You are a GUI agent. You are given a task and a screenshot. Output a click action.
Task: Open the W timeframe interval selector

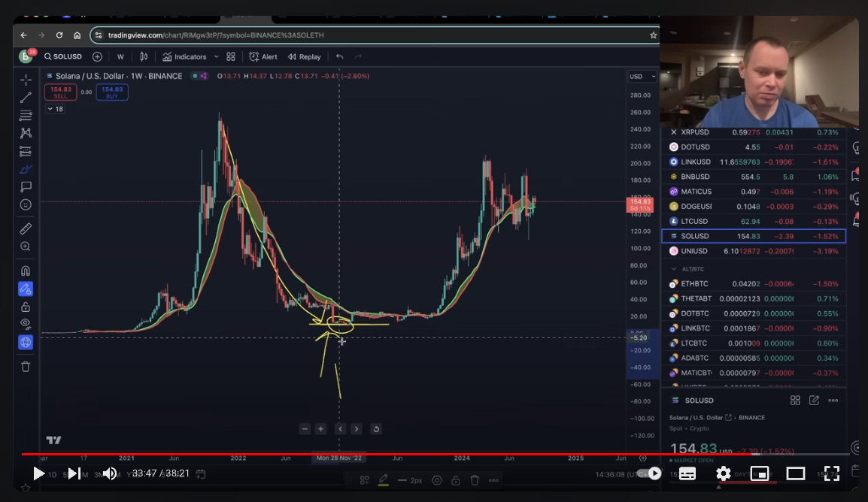[120, 56]
